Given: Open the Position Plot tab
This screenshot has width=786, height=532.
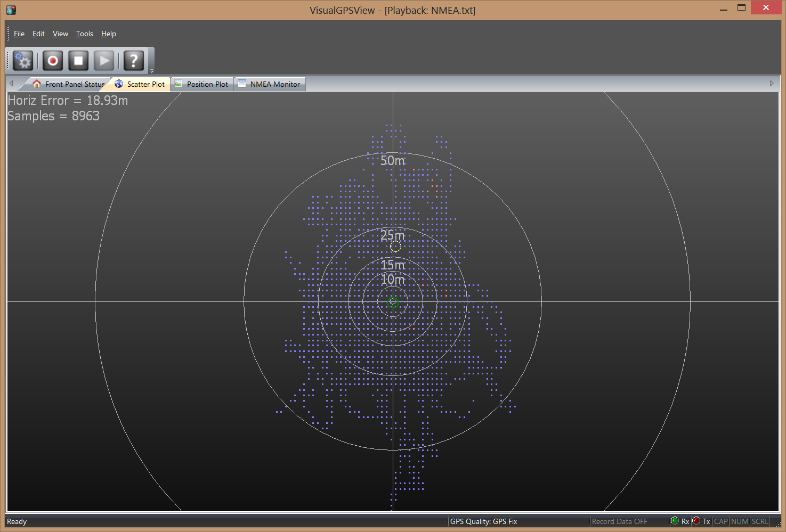Looking at the screenshot, I should tap(202, 84).
